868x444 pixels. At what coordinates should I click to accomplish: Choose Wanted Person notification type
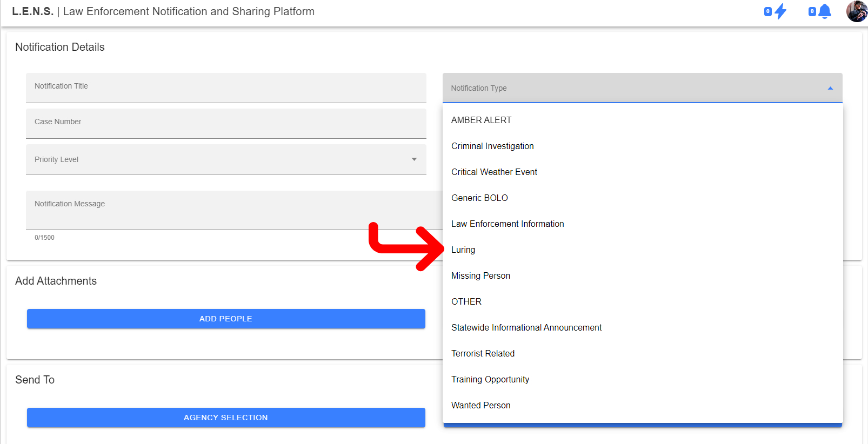480,405
